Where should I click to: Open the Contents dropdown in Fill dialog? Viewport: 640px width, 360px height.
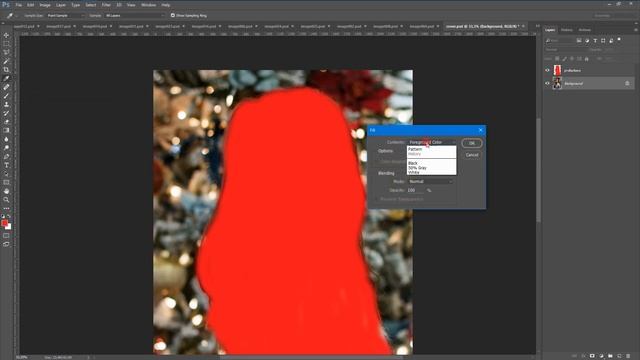point(432,142)
